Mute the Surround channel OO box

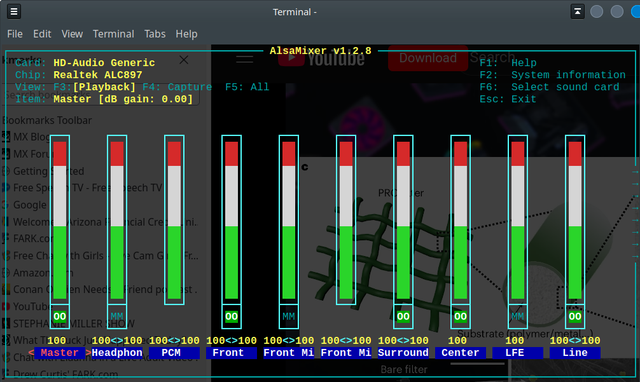click(403, 316)
